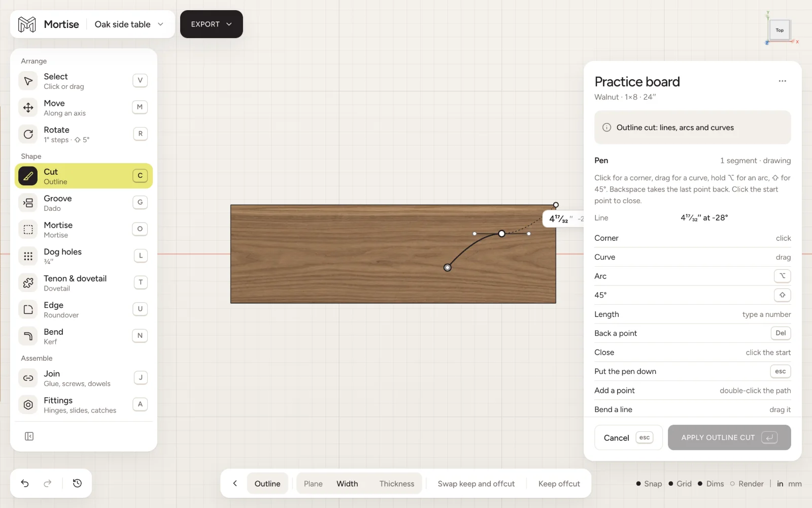This screenshot has width=812, height=508.
Task: Switch to the Outline tab
Action: click(267, 484)
